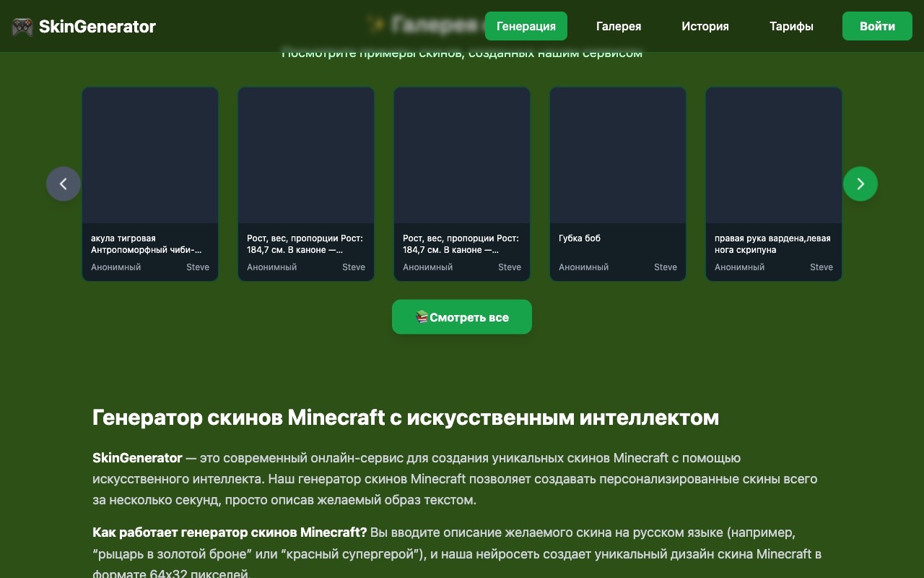The height and width of the screenshot is (578, 924).
Task: Click "Анонимный" on the Губка боб card
Action: 583,267
